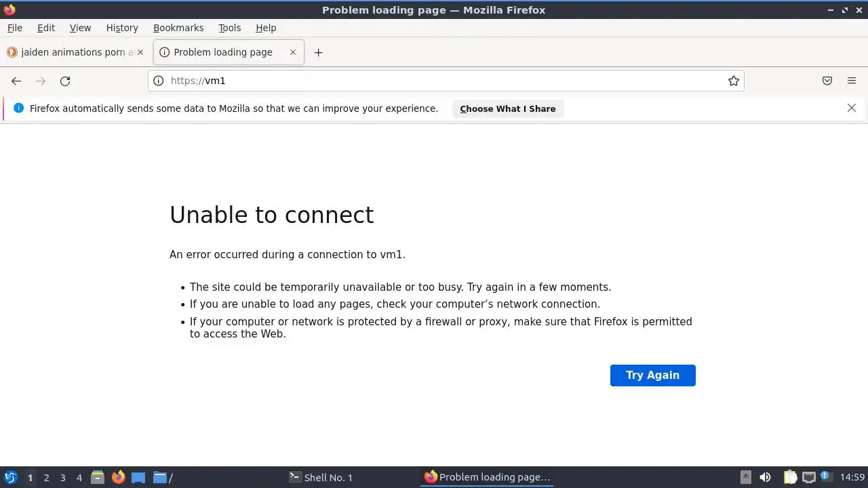Reload the current page
The width and height of the screenshot is (868, 488).
pos(65,81)
